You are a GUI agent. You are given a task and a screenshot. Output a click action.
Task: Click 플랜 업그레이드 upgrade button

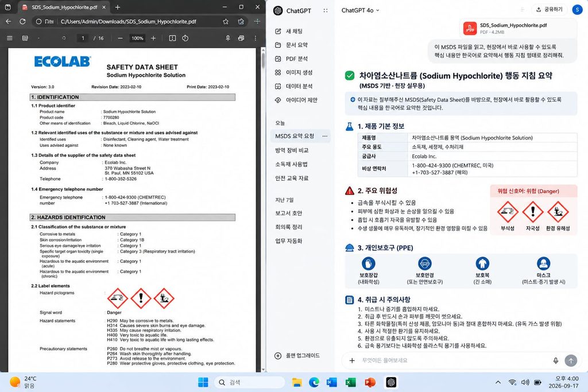click(297, 356)
